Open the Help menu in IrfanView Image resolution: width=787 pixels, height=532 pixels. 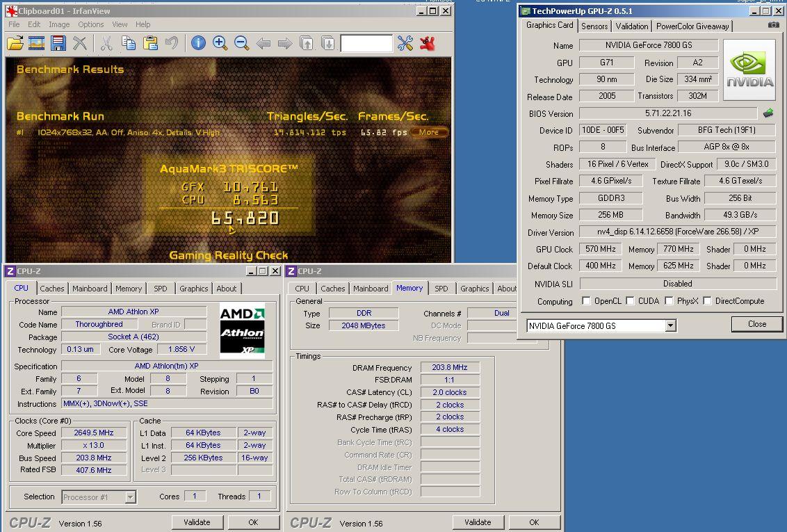pos(143,24)
